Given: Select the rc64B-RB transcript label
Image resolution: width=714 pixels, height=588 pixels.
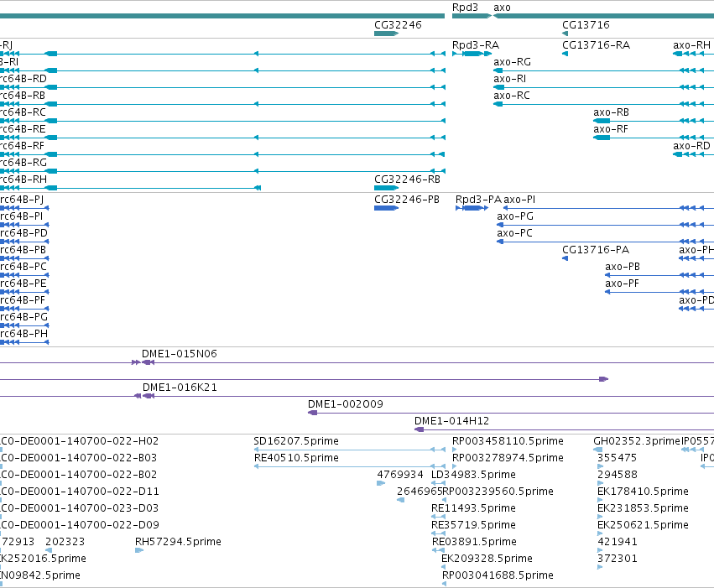Looking at the screenshot, I should (23, 96).
